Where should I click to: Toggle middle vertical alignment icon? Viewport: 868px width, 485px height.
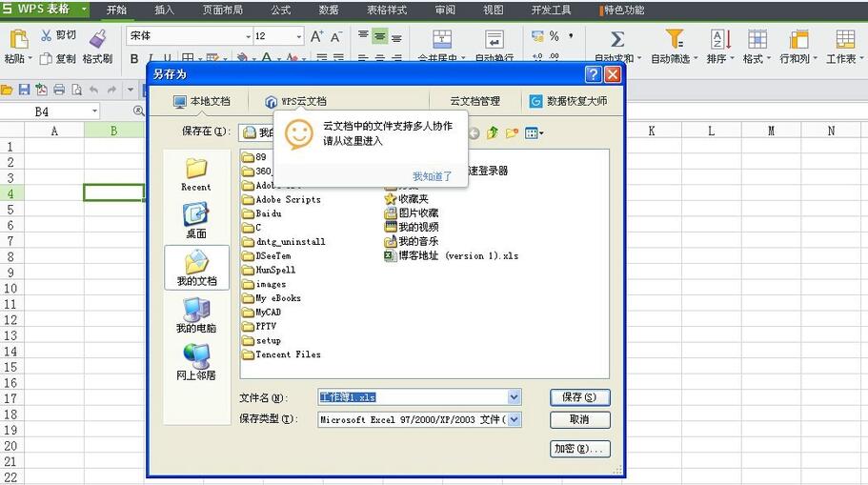[380, 36]
